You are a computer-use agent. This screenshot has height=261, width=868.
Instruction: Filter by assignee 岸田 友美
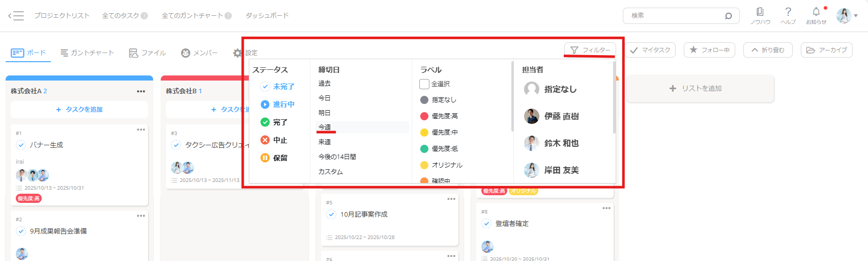point(552,170)
